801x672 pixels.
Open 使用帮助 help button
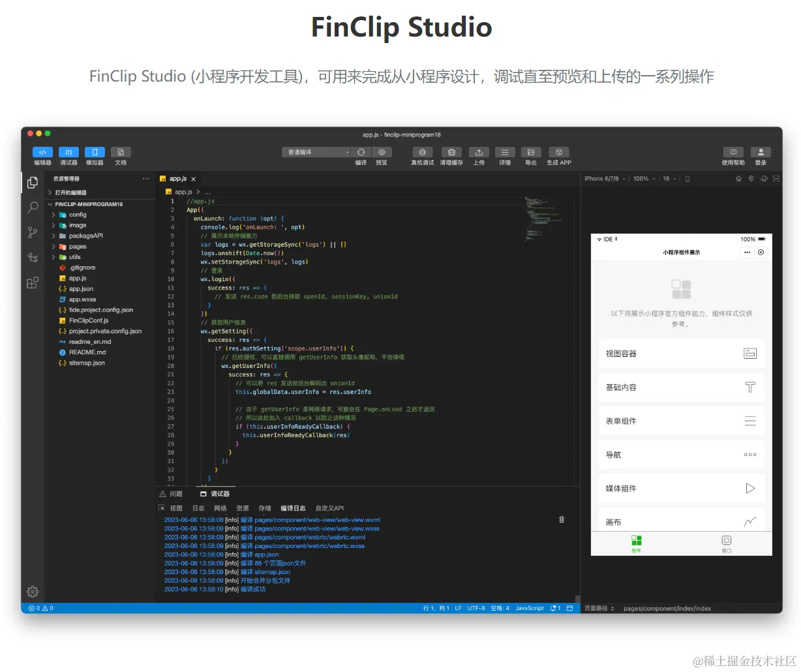pyautogui.click(x=733, y=152)
